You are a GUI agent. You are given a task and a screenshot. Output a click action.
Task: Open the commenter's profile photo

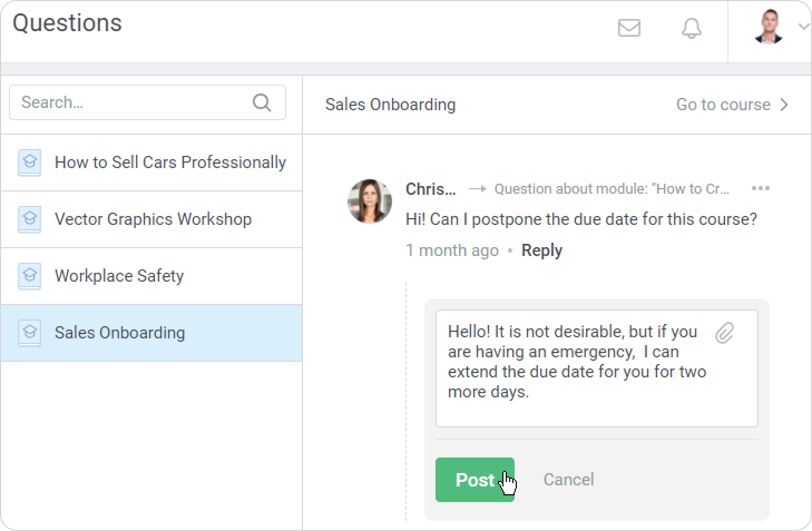(x=370, y=201)
